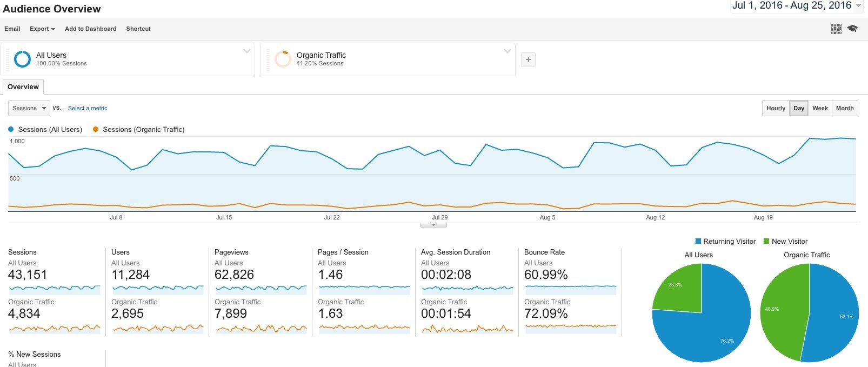
Task: Switch graph granularity to Hourly
Action: coord(776,108)
